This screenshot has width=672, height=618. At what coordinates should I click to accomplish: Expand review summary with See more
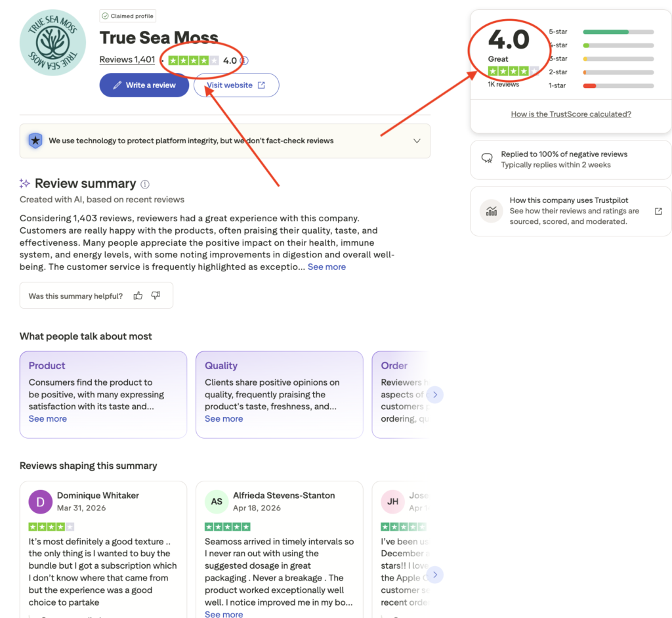click(327, 267)
